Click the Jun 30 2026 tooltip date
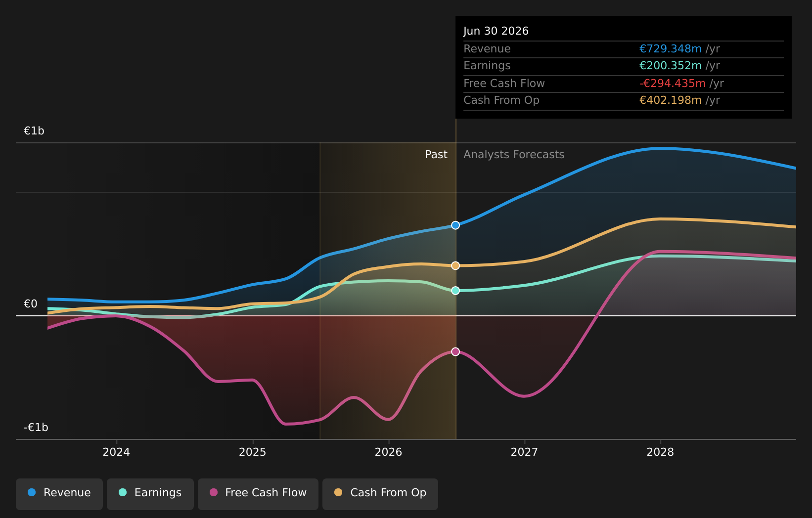This screenshot has height=518, width=812. (x=496, y=31)
